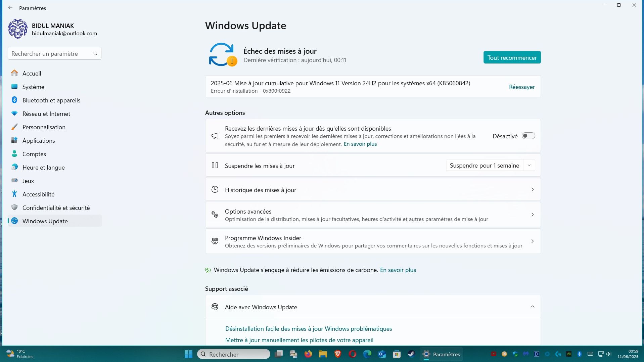644x362 pixels.
Task: Launch Brave browser from the taskbar
Action: (338, 354)
